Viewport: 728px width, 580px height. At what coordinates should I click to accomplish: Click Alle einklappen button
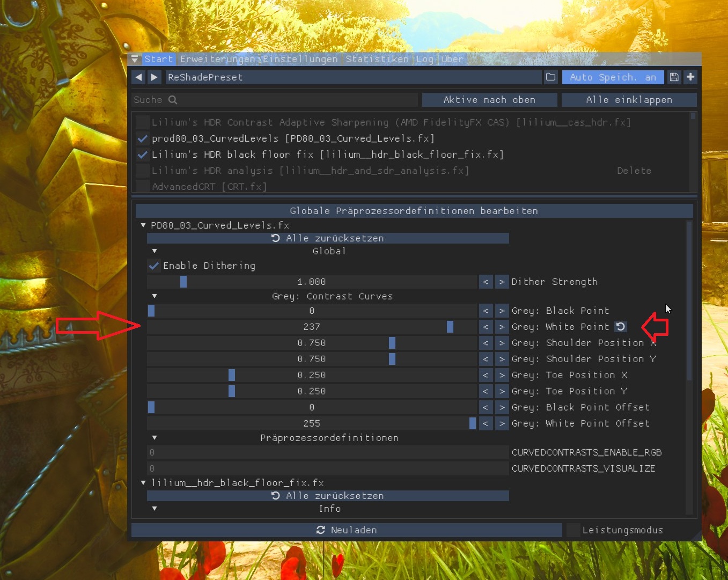point(629,100)
